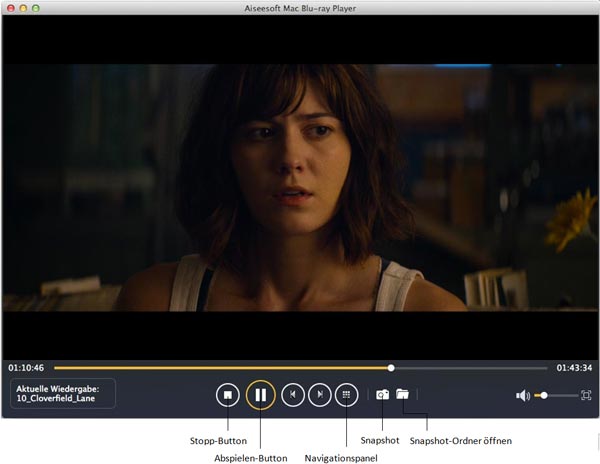Viewport: 600px width, 464px height.
Task: Zoom the window with the green button
Action: pyautogui.click(x=37, y=8)
